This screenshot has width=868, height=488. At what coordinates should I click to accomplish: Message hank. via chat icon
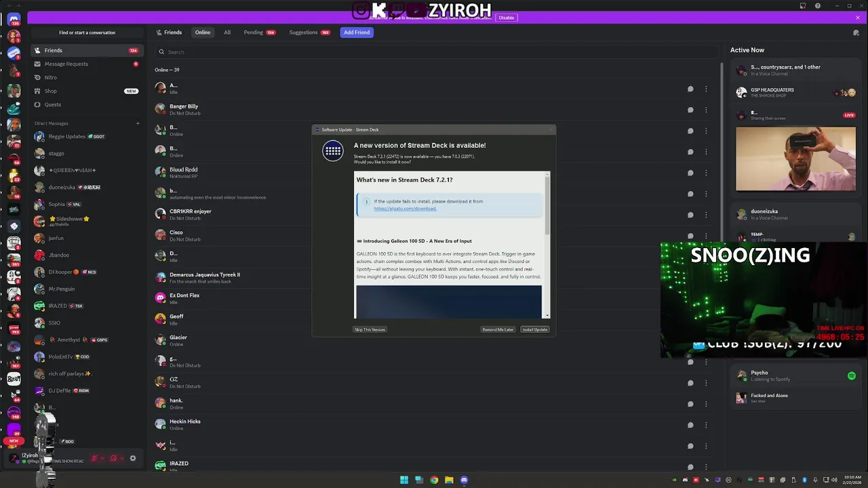690,404
